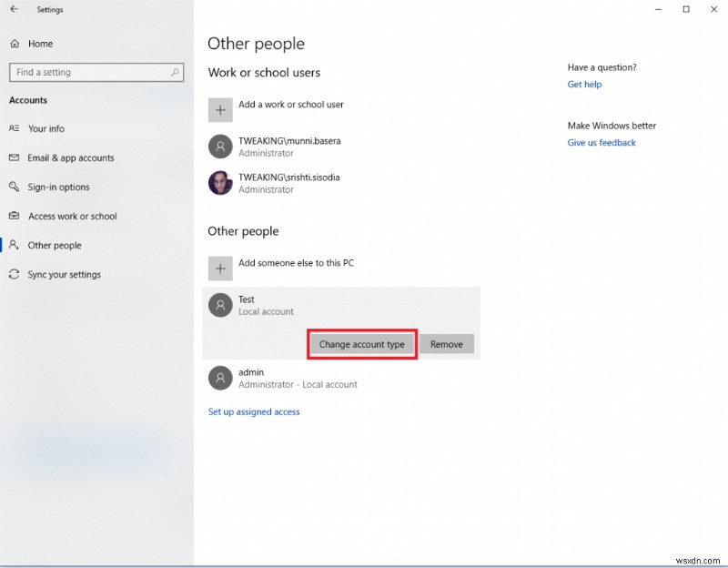
Task: Click the Give us feedback link
Action: pos(601,142)
